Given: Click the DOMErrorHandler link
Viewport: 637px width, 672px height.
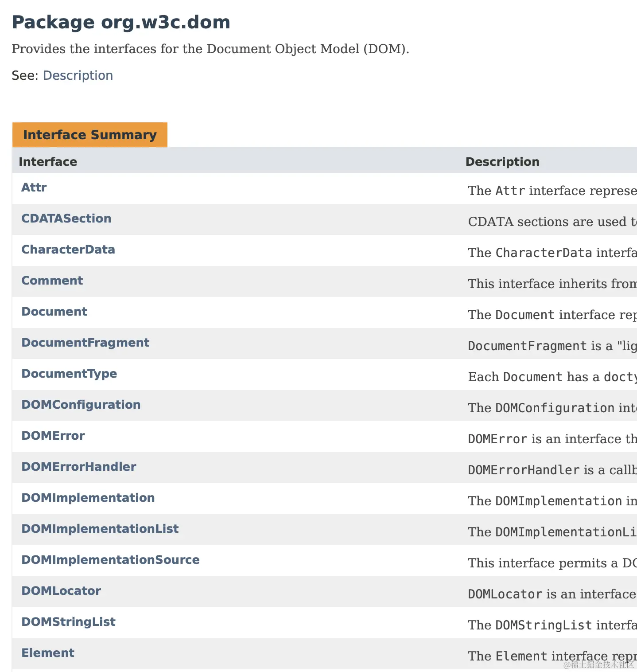Looking at the screenshot, I should [x=79, y=467].
